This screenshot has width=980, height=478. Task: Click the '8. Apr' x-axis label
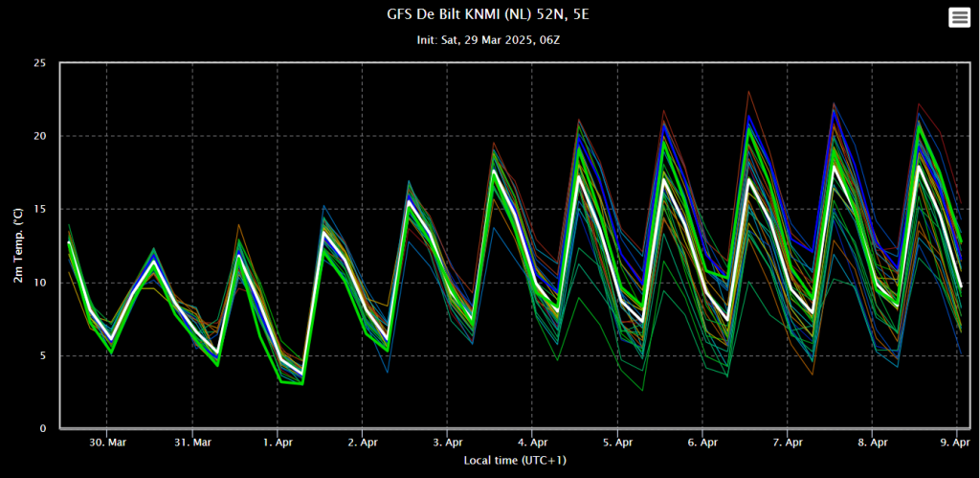(x=872, y=443)
